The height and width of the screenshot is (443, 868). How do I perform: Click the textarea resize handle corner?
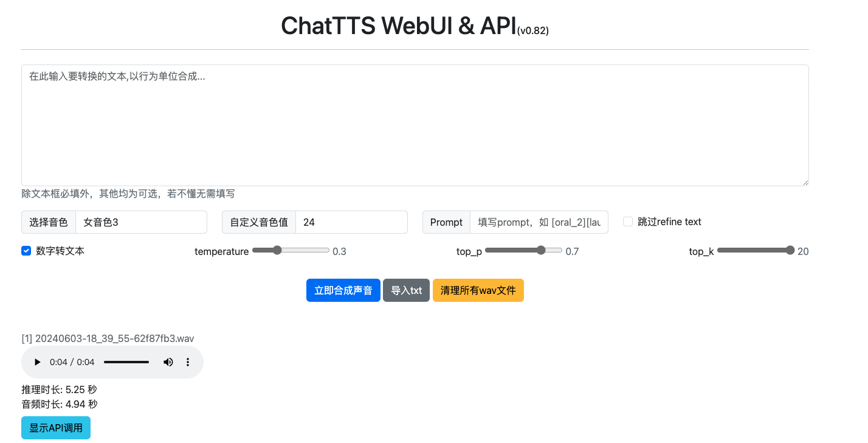coord(805,182)
